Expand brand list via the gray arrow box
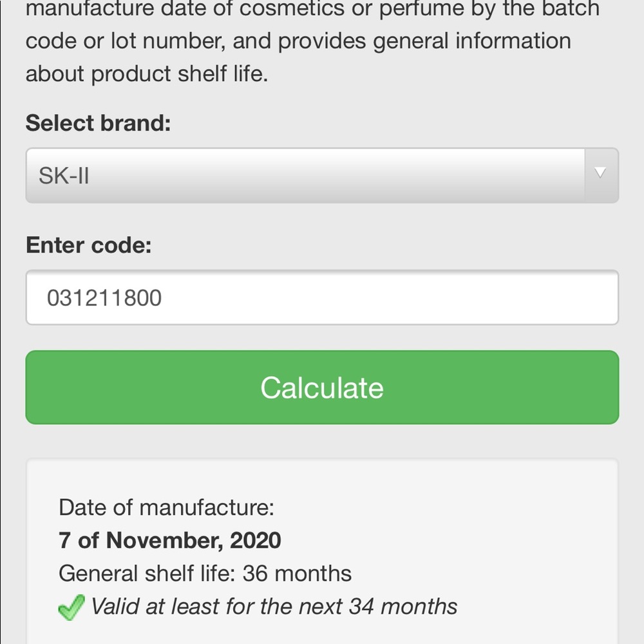The width and height of the screenshot is (644, 644). [601, 175]
